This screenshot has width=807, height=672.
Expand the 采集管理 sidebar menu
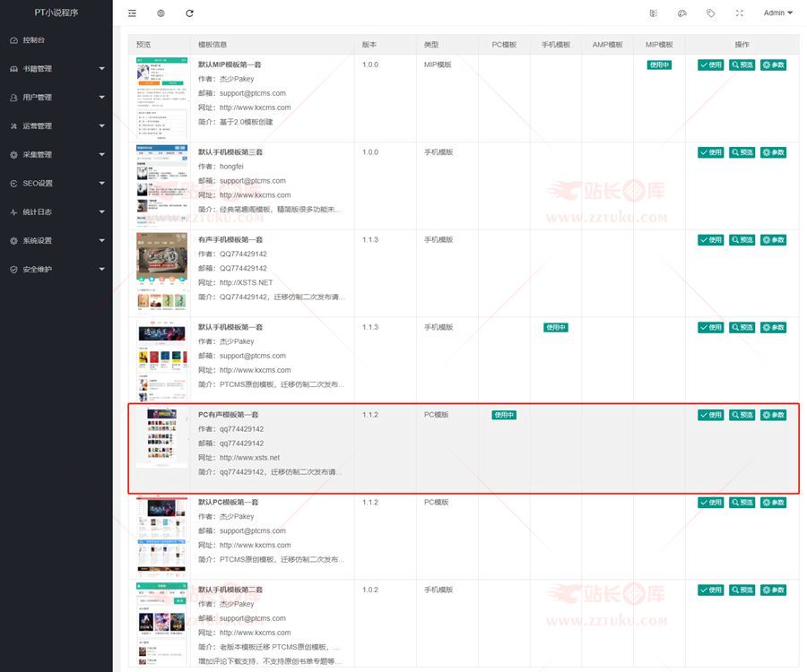[56, 155]
